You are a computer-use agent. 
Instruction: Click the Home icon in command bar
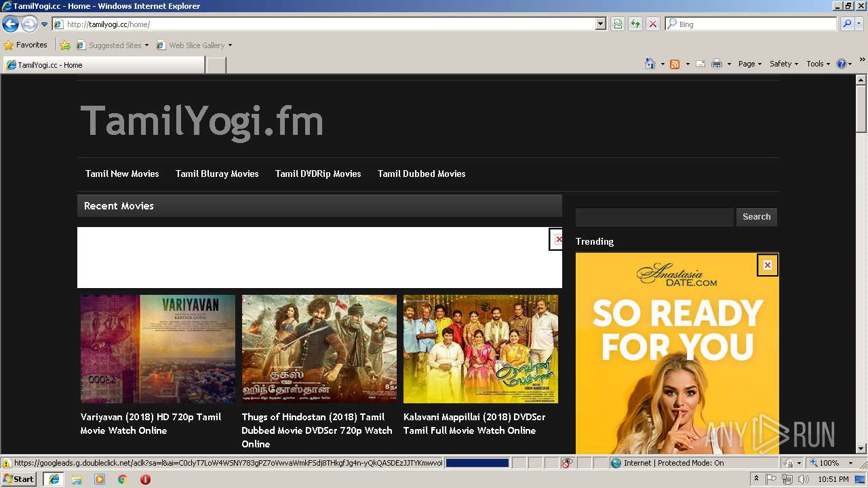pyautogui.click(x=650, y=64)
